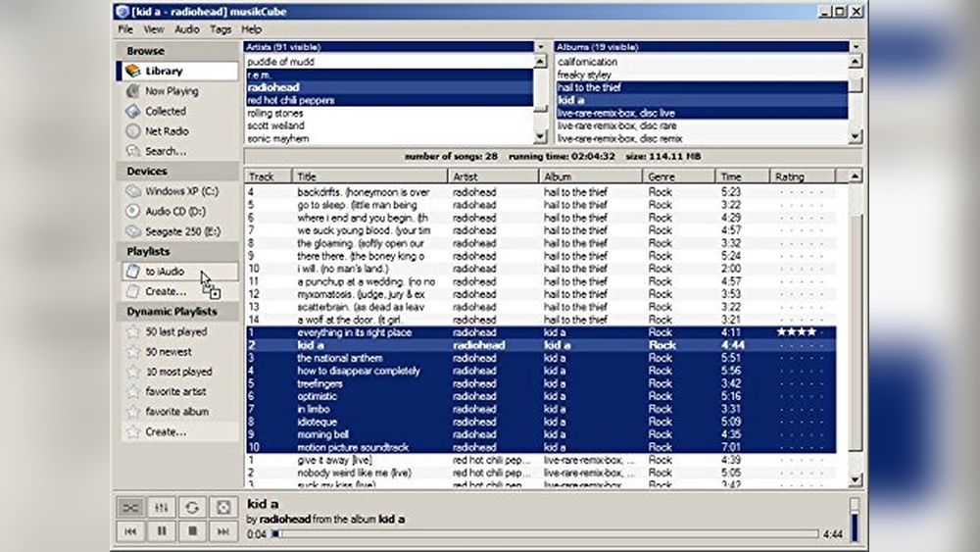Select song 'motion picture soundtrack'
980x552 pixels.
(541, 448)
